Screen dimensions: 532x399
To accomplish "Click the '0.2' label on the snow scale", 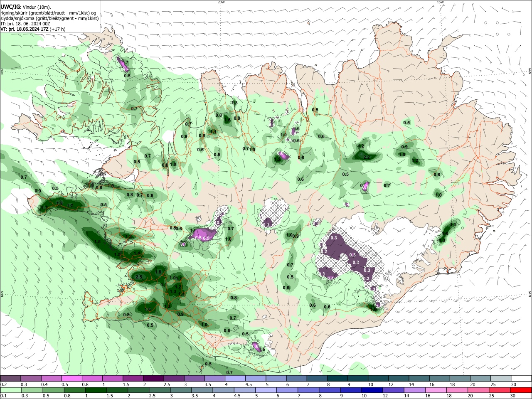I will pyautogui.click(x=3, y=384).
